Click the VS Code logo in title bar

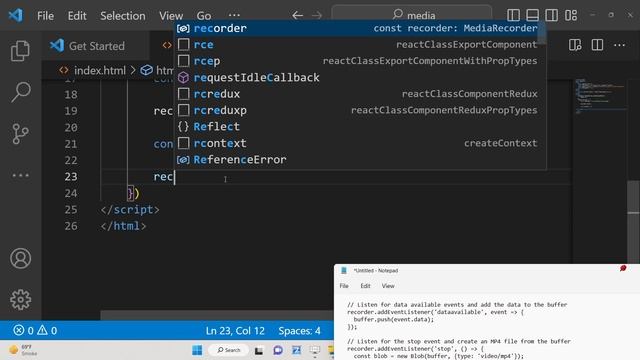(x=16, y=16)
